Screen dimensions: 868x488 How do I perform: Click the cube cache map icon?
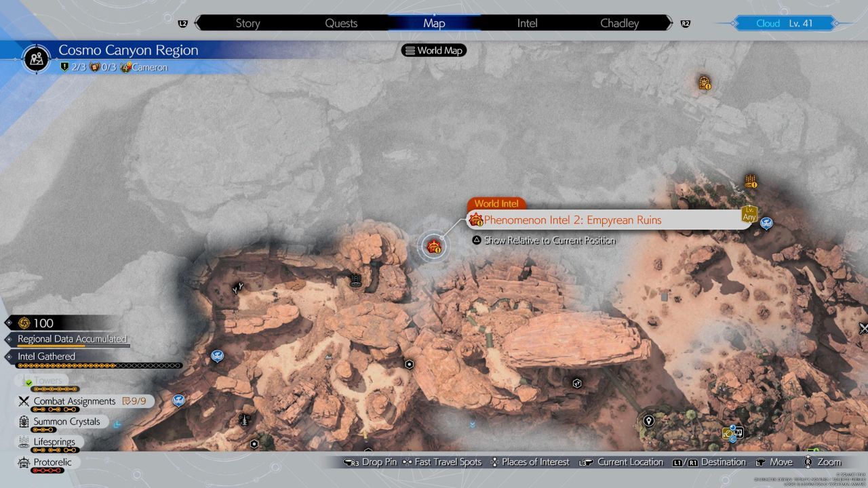(577, 383)
